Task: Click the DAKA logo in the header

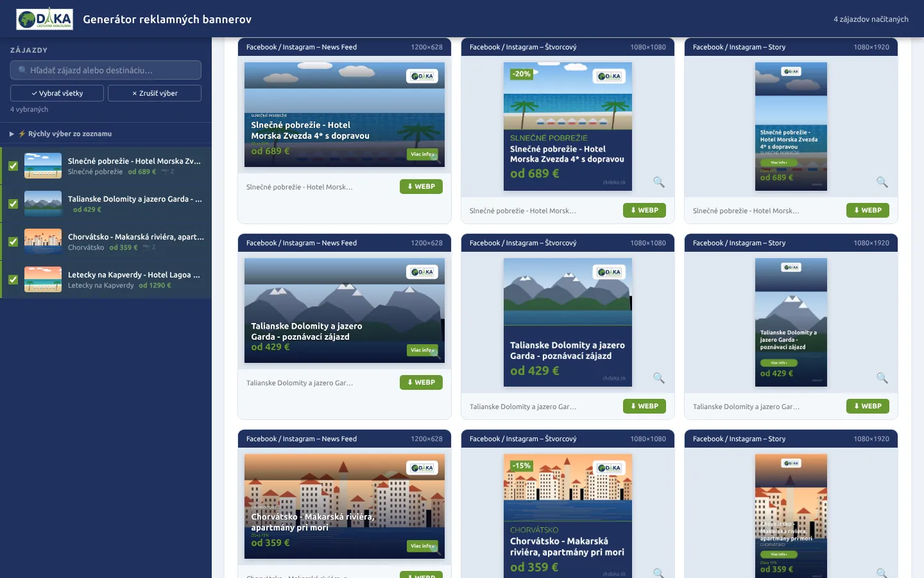Action: pyautogui.click(x=44, y=19)
